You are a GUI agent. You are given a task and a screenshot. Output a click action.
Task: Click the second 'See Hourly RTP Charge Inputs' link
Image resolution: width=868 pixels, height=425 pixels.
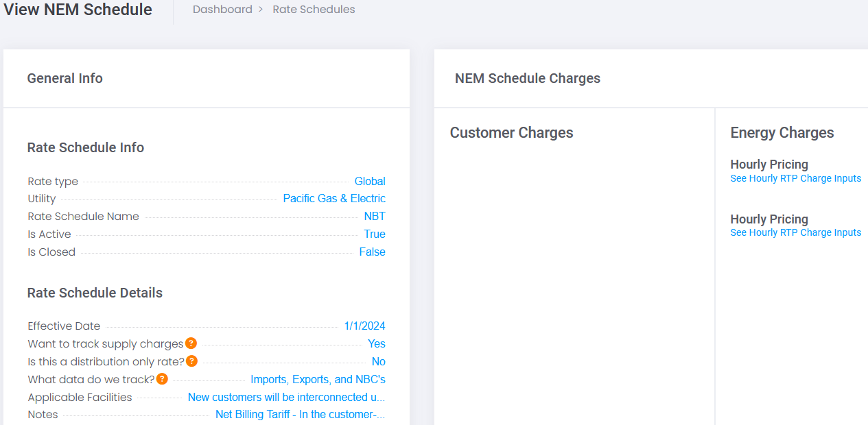[795, 232]
